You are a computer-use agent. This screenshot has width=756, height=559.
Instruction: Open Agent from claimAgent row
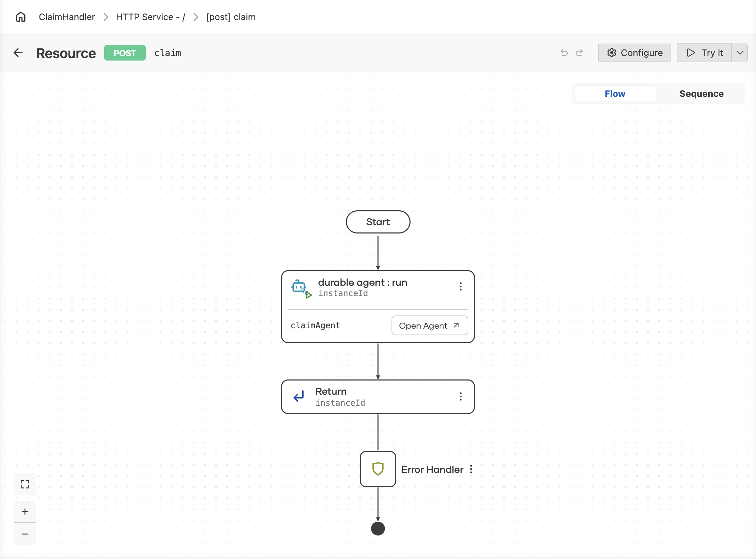(x=430, y=326)
